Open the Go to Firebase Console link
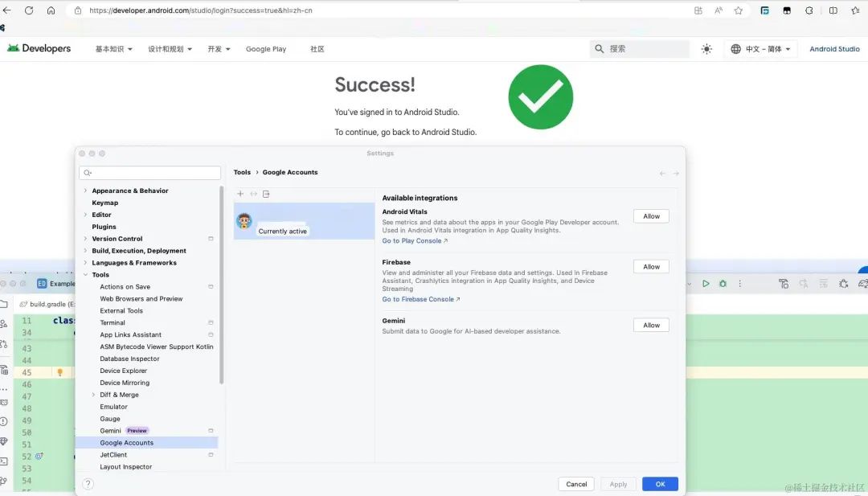868x496 pixels. click(420, 299)
